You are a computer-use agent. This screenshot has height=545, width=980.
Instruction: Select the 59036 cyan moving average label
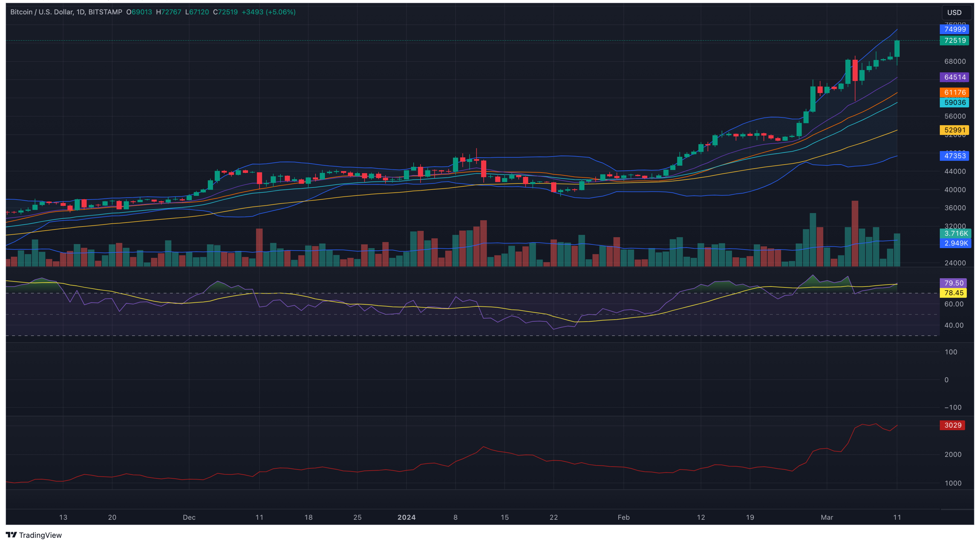[x=955, y=102]
